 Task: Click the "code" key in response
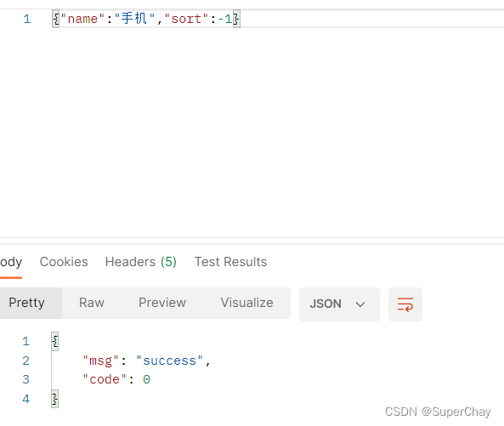tap(105, 380)
